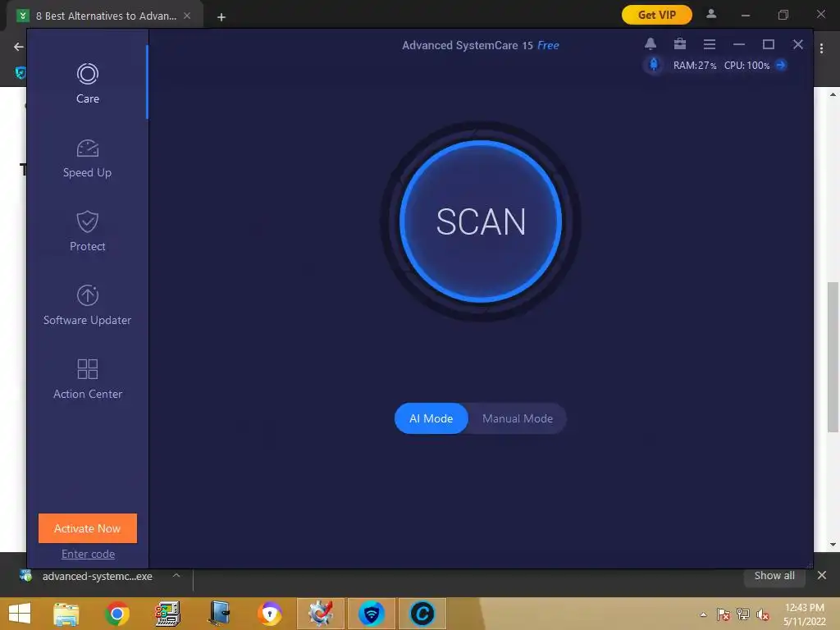
Task: Click the rocket turbo boost icon
Action: tap(654, 65)
